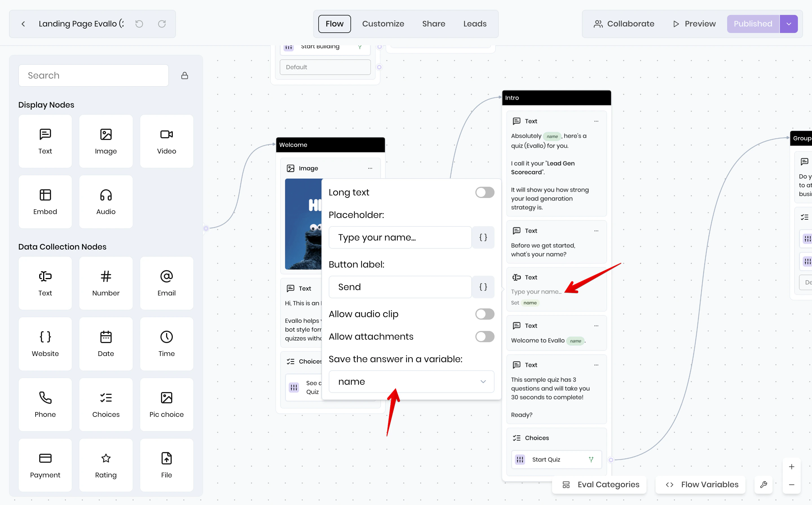Open the wrench settings tool
The width and height of the screenshot is (812, 505).
(x=764, y=484)
